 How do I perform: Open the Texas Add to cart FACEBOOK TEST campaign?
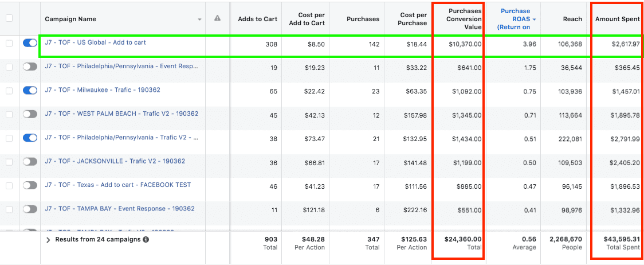coord(117,185)
